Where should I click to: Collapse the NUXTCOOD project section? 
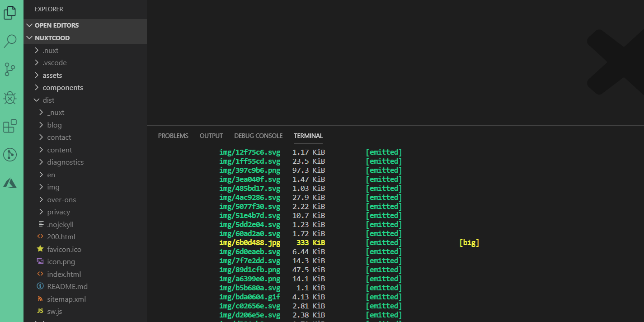point(29,38)
